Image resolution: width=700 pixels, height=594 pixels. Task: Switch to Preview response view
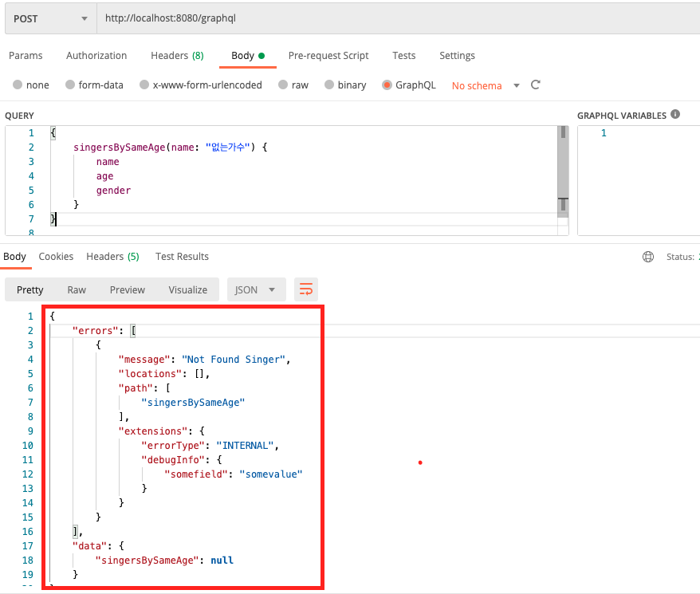[x=128, y=290]
